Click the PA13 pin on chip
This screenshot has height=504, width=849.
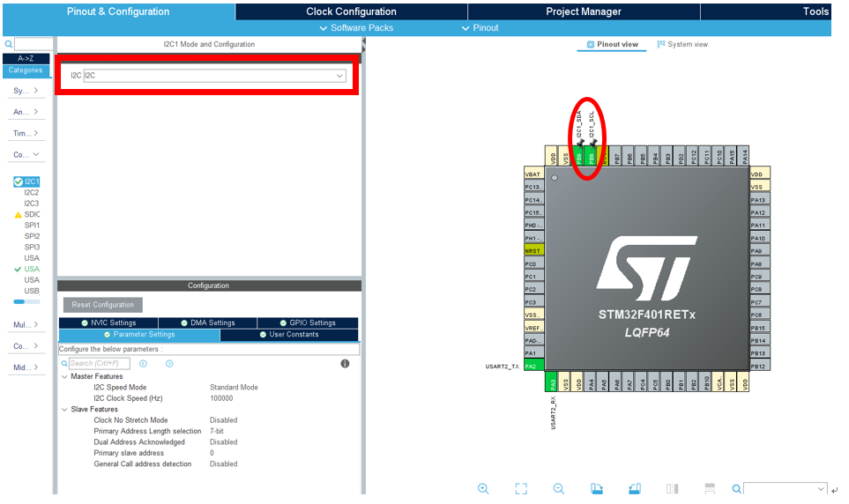click(760, 200)
